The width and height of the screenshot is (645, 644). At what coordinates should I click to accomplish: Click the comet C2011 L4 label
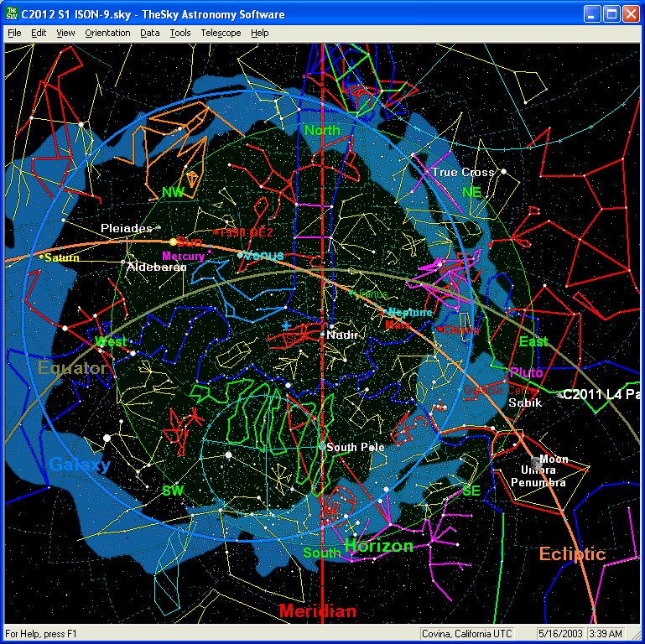tap(600, 393)
